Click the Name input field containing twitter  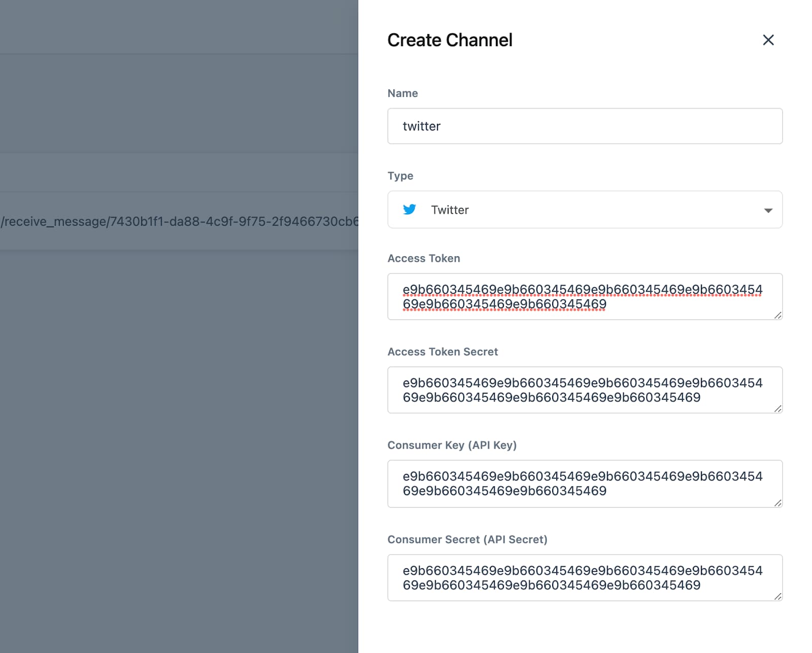(585, 126)
